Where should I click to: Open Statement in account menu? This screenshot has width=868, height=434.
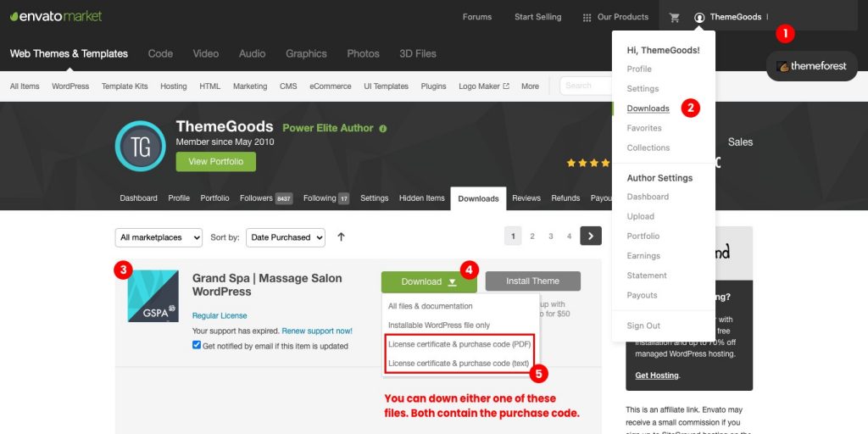[x=647, y=275]
